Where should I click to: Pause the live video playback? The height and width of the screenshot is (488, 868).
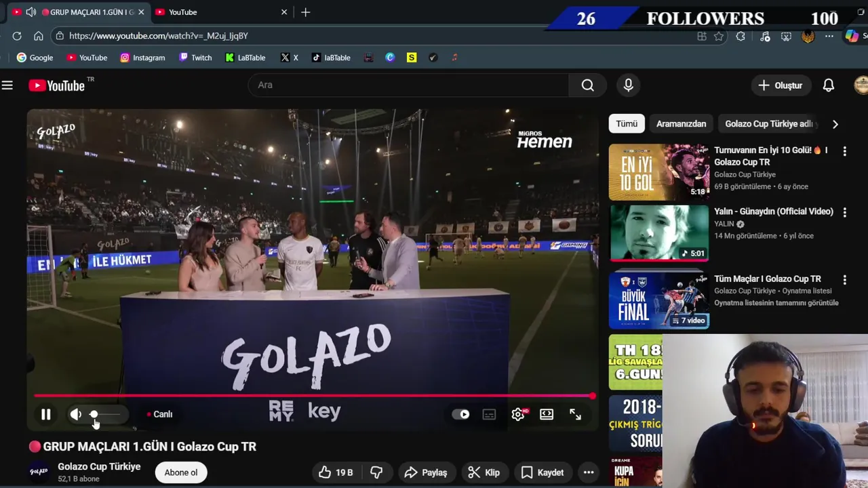point(45,414)
